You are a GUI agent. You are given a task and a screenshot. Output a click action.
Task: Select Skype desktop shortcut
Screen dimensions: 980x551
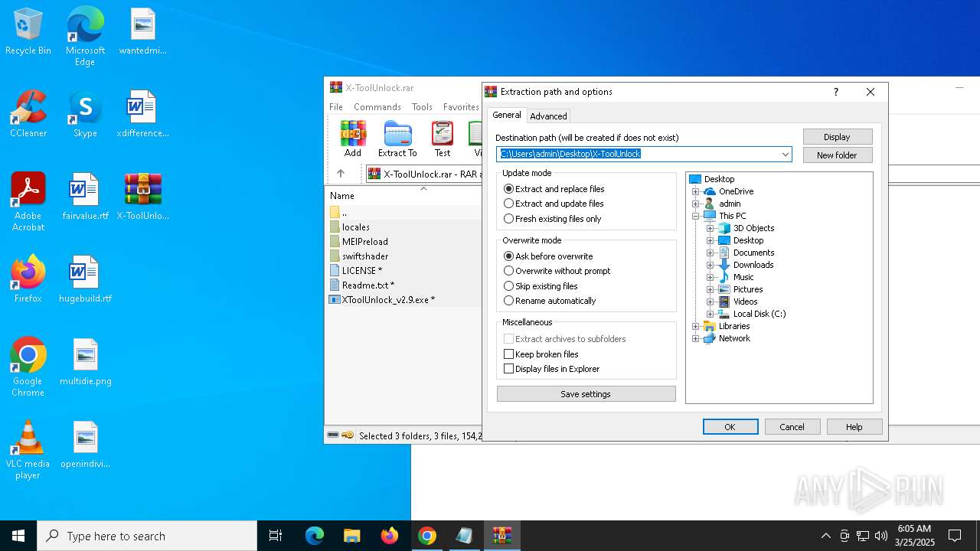[85, 114]
